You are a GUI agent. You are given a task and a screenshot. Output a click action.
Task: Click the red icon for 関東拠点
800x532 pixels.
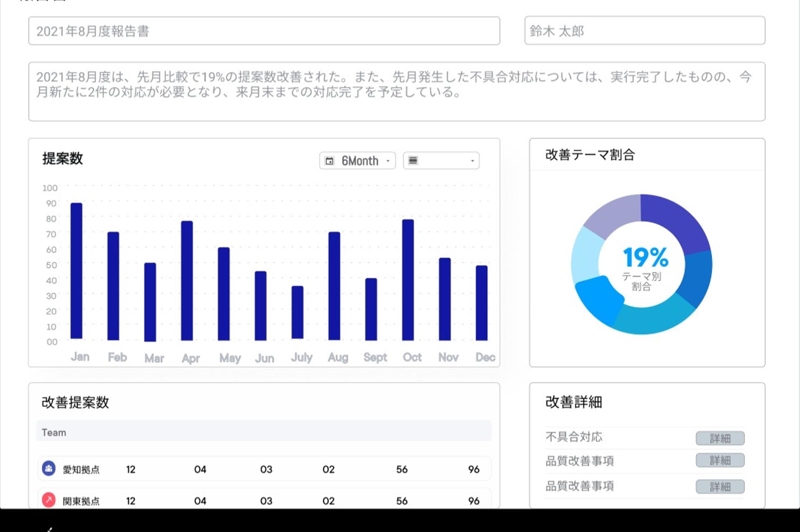49,499
